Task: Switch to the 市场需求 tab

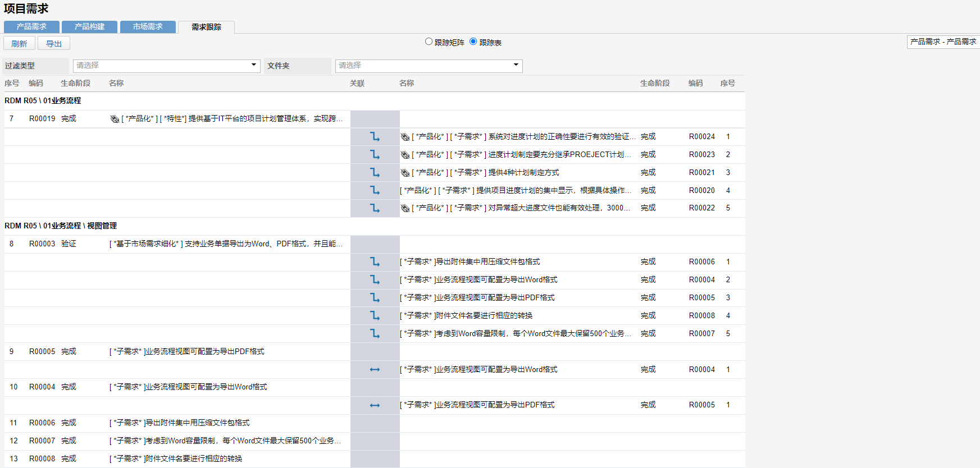Action: pos(148,27)
